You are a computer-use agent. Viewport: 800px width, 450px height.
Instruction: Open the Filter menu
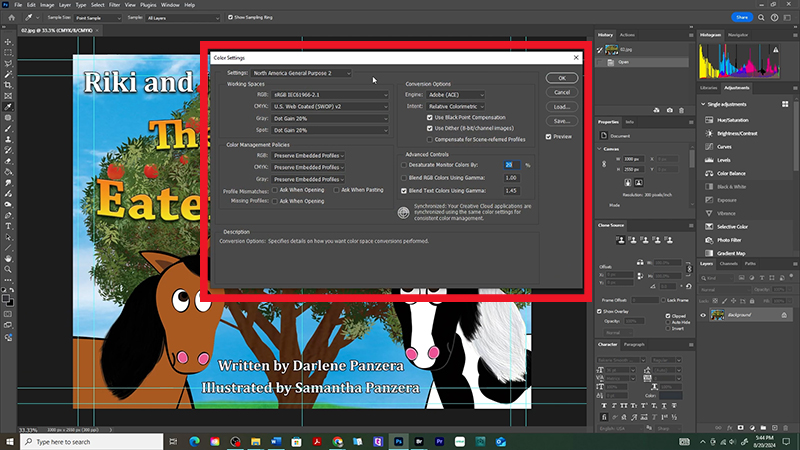point(114,5)
